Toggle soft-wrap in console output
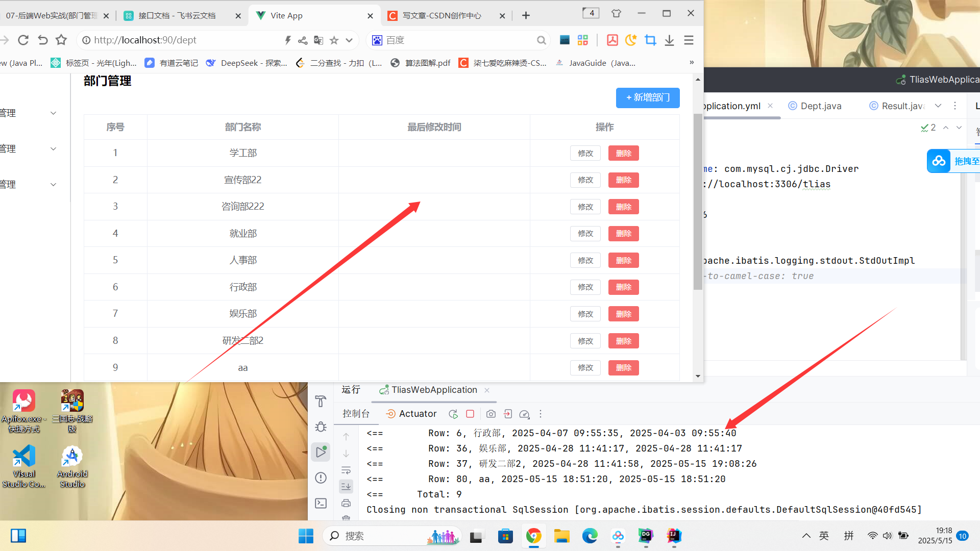Viewport: 980px width, 551px height. click(346, 470)
